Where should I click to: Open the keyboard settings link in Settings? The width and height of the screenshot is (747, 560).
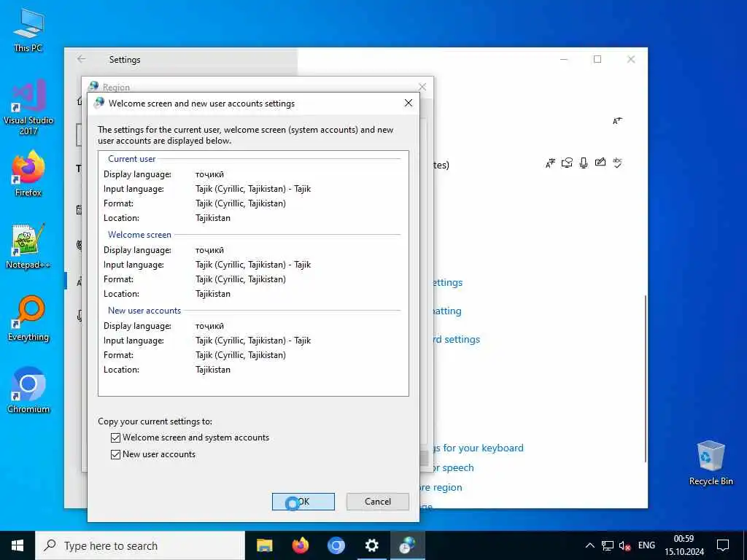pyautogui.click(x=455, y=339)
